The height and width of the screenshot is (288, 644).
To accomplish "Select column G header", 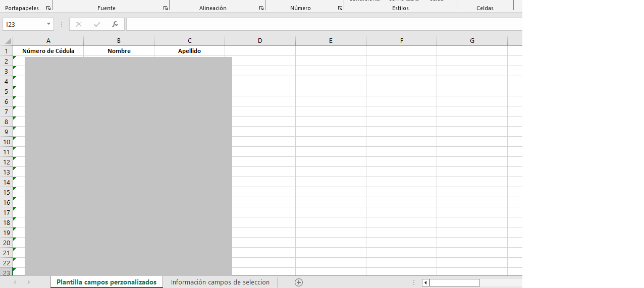I will pyautogui.click(x=472, y=41).
